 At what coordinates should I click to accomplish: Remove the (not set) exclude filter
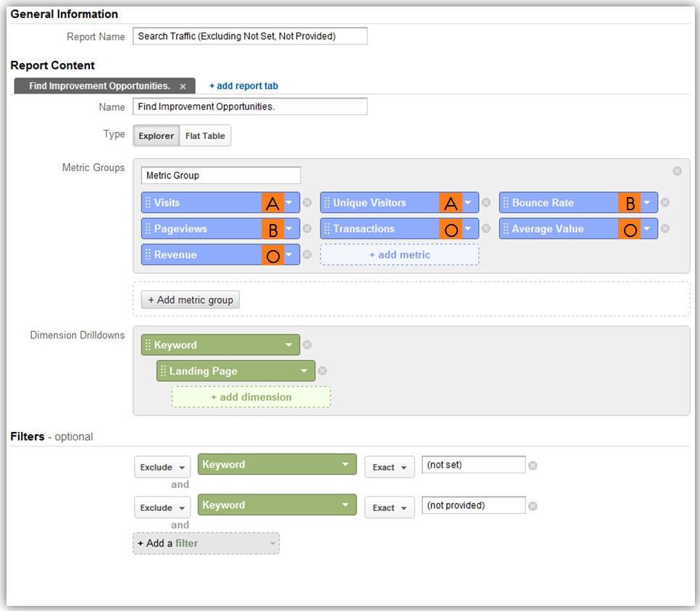(x=533, y=465)
